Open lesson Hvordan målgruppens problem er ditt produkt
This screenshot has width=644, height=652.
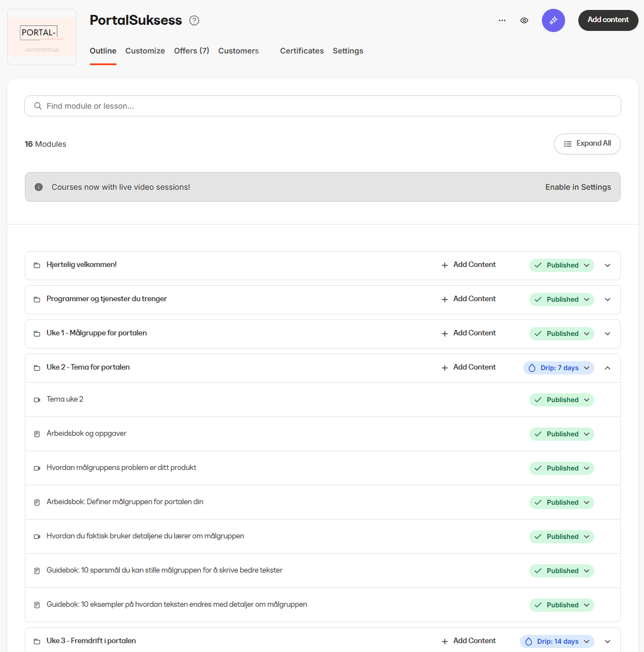pyautogui.click(x=121, y=467)
